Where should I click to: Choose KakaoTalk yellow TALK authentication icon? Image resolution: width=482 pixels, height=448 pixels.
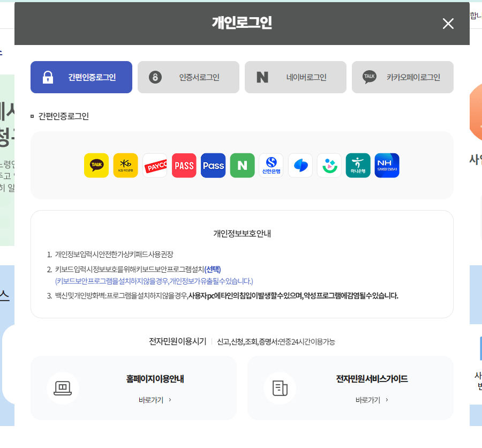(96, 165)
